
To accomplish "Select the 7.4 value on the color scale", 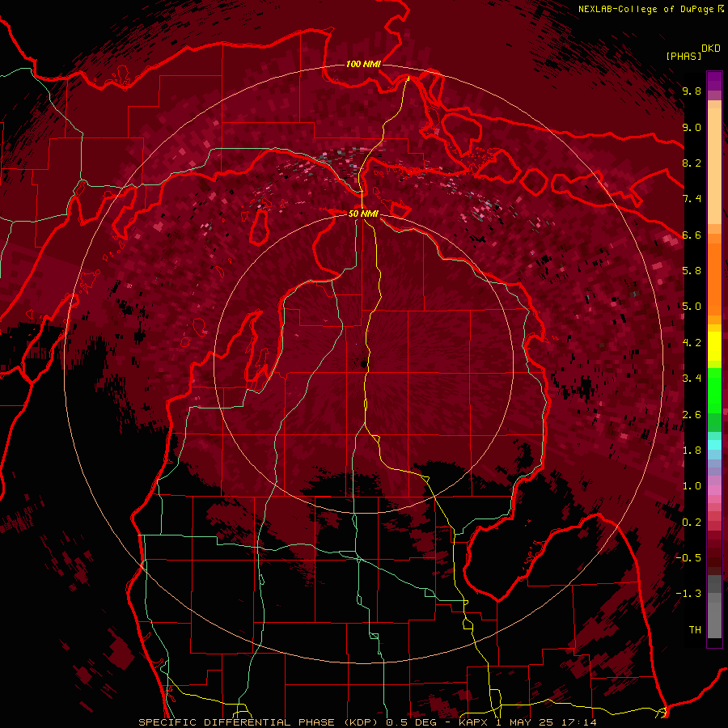I will pos(692,199).
